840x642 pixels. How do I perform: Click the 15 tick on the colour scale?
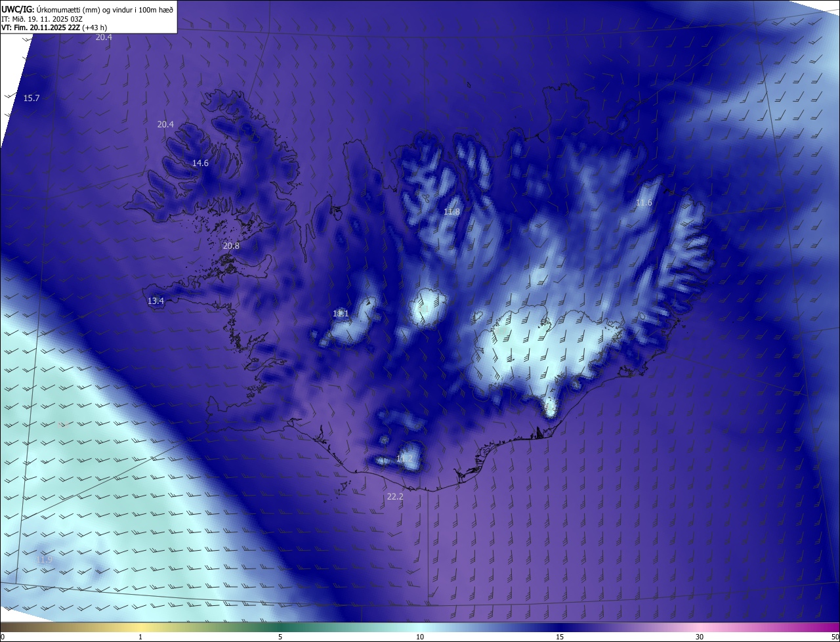point(560,637)
